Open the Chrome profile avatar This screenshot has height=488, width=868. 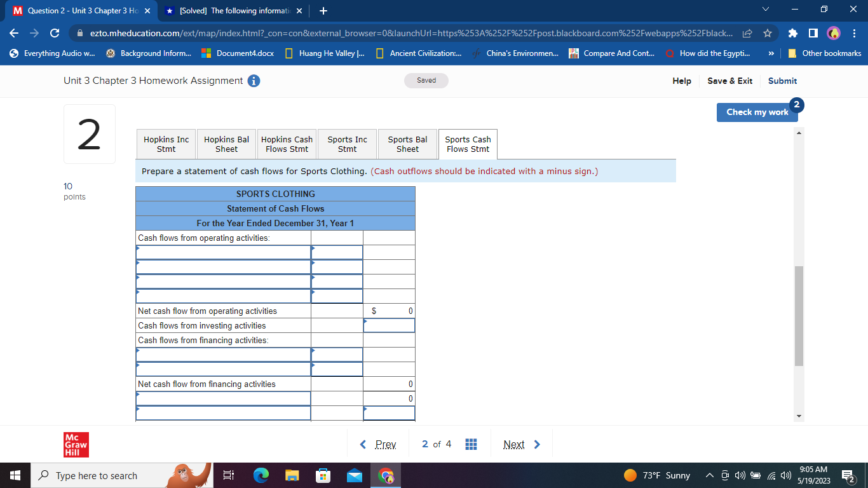point(833,32)
